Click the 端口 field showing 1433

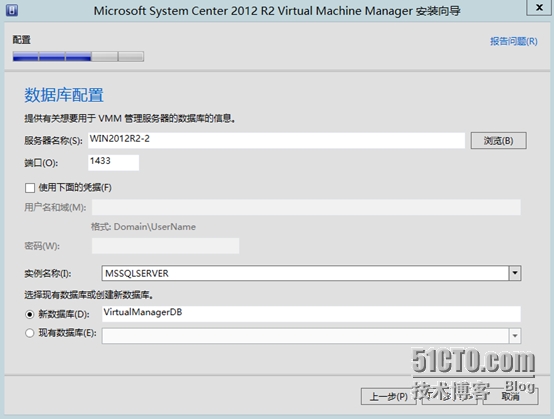[113, 163]
